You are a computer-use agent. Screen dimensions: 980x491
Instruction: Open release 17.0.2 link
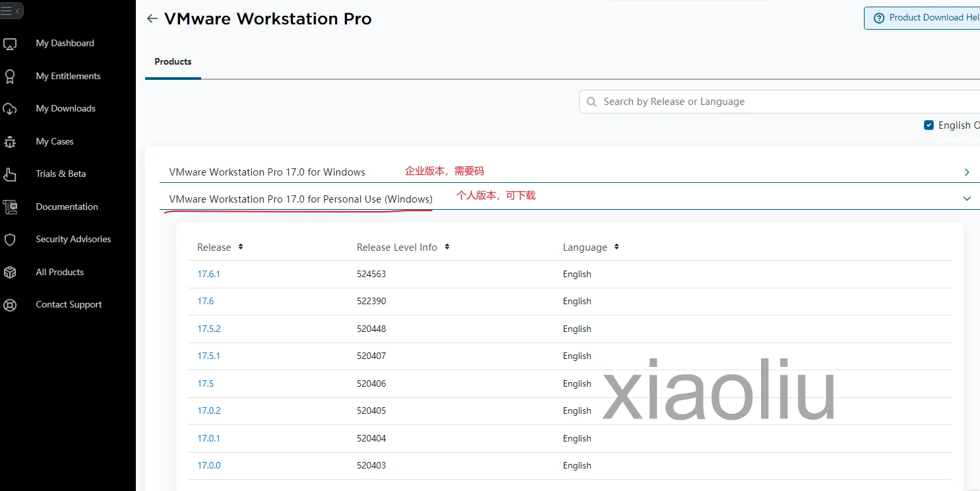(x=209, y=411)
